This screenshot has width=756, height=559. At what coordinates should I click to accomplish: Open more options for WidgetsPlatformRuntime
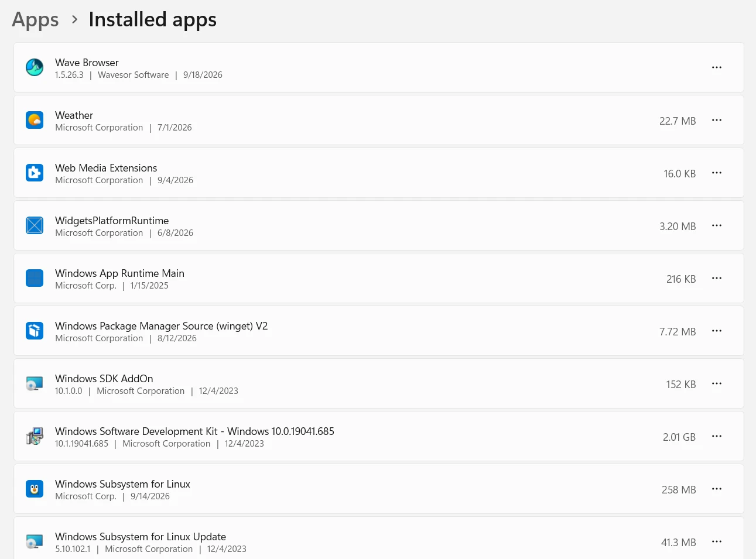point(717,225)
